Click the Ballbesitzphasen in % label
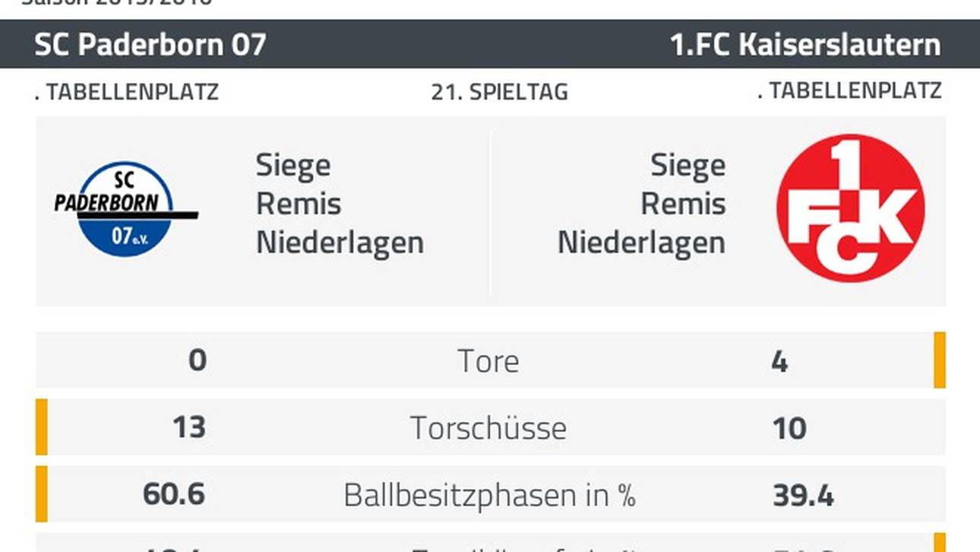980x552 pixels. (x=488, y=495)
